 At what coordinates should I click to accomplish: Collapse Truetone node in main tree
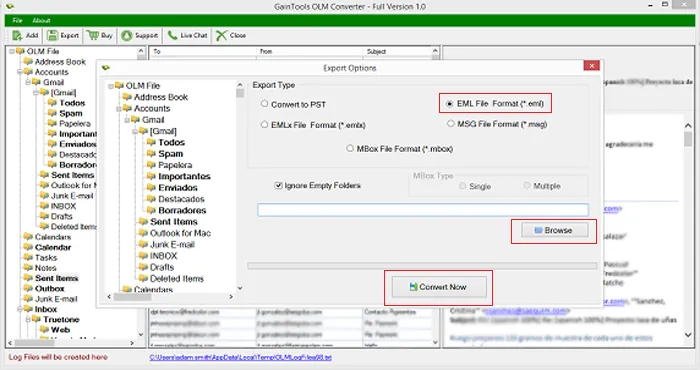coord(28,320)
